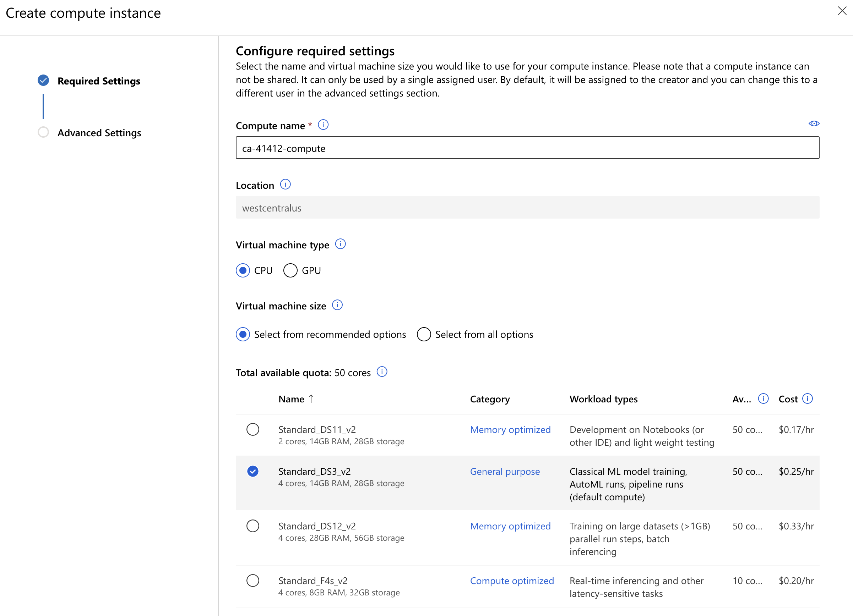
Task: Click the Compute name text field
Action: pyautogui.click(x=527, y=148)
